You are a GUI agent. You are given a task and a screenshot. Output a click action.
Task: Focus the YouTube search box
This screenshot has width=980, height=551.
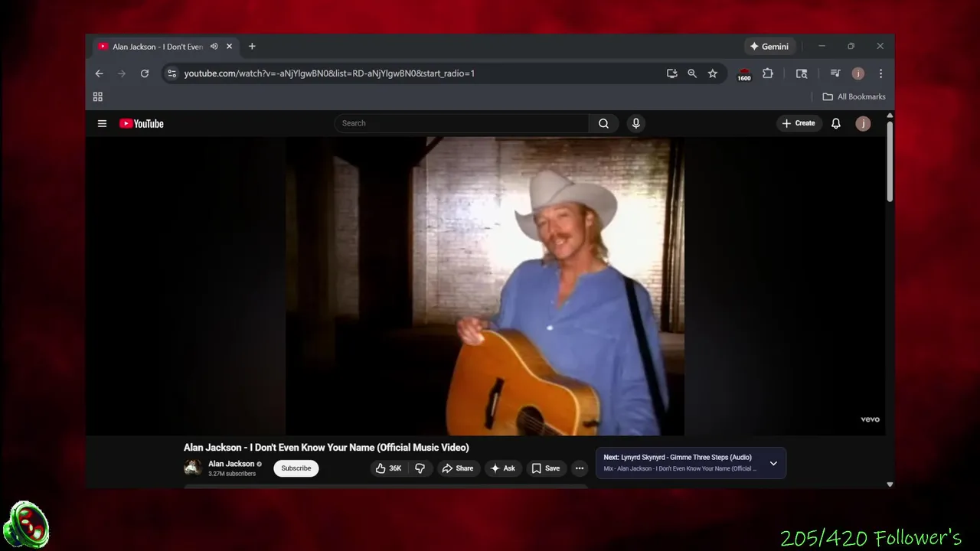[x=462, y=123]
